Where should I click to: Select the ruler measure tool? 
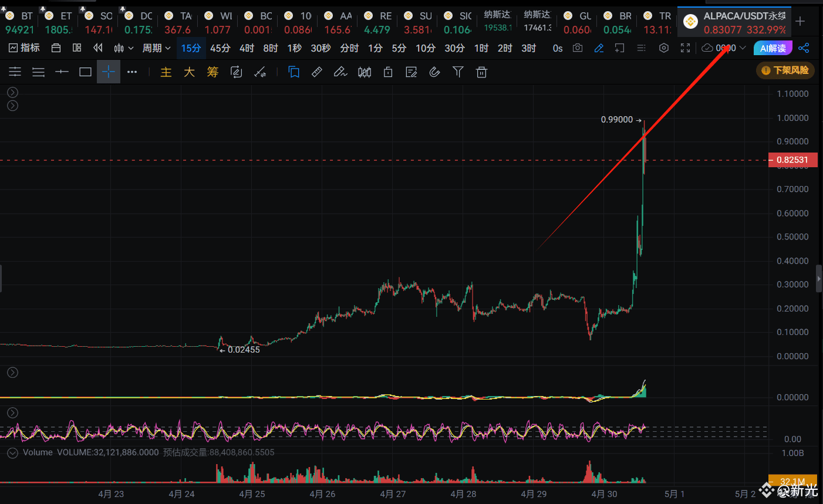317,72
